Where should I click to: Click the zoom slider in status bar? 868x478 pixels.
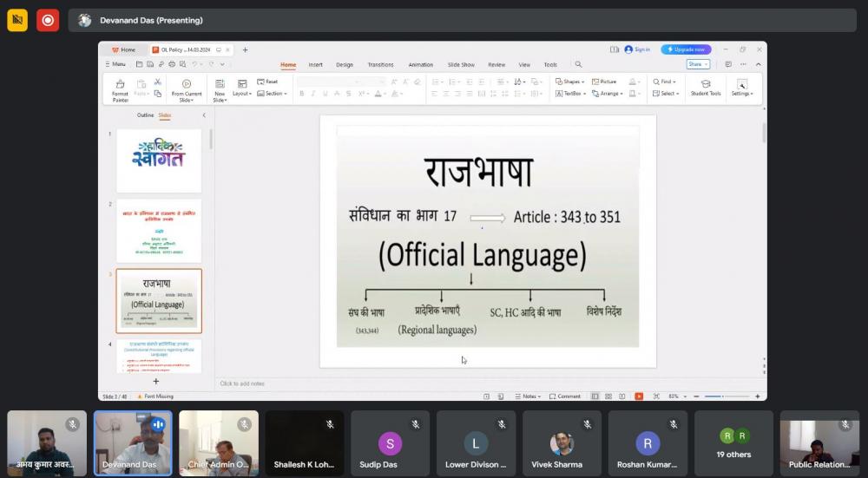coord(725,396)
